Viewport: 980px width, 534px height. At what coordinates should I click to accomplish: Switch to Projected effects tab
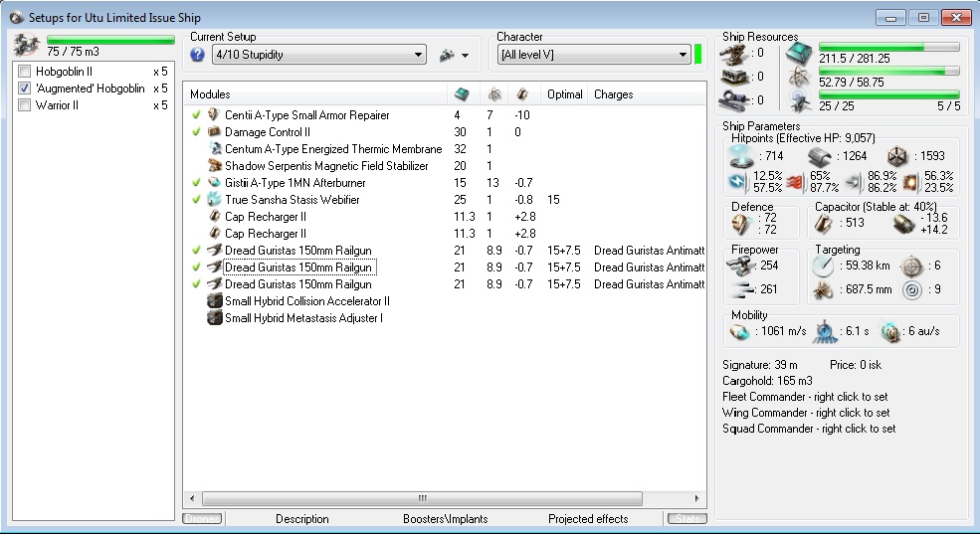coord(588,519)
